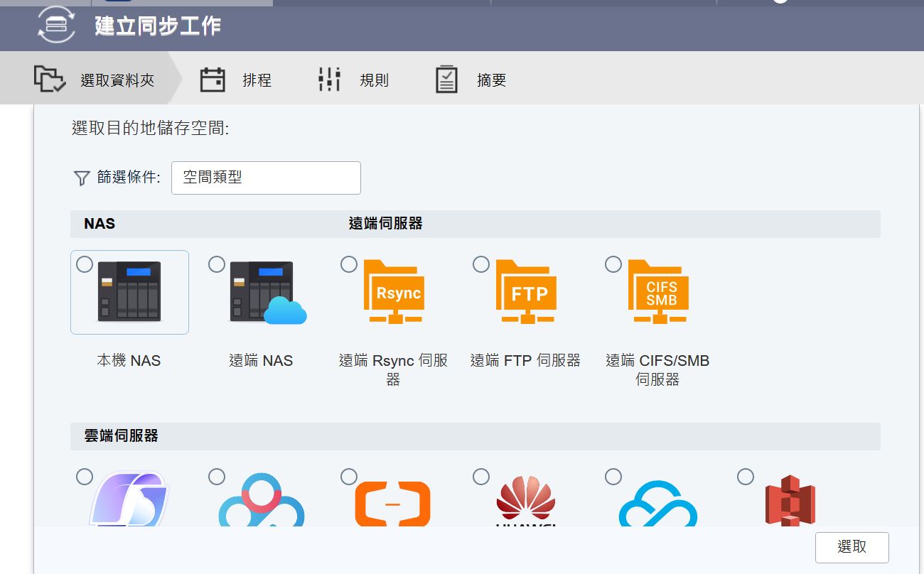Select the 遠端 Rsync 伺服器 radio button
924x574 pixels.
click(x=349, y=264)
